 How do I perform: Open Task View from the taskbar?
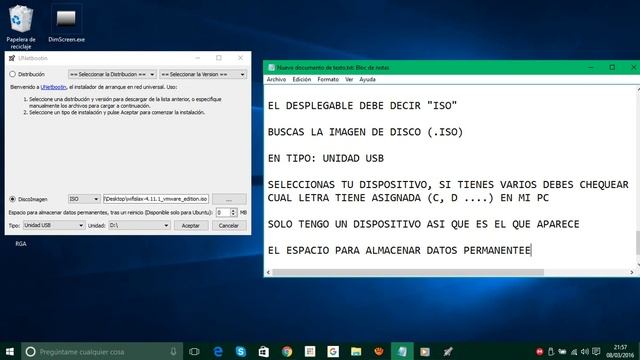point(194,351)
